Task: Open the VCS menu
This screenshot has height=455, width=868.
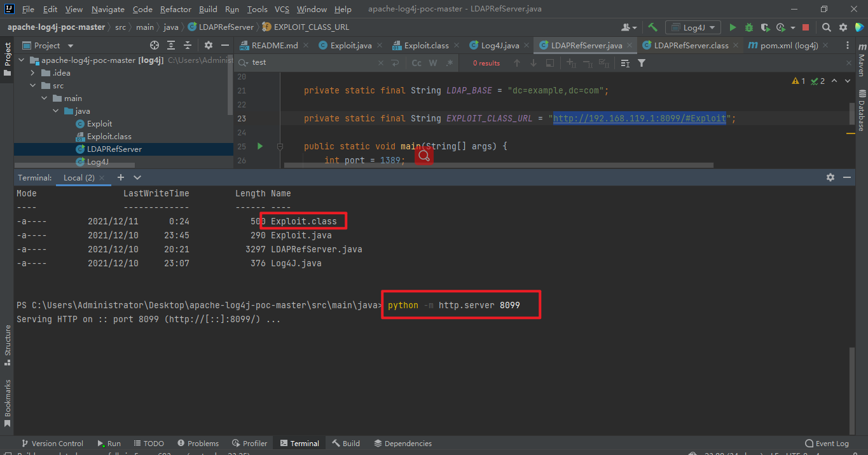Action: 282,9
